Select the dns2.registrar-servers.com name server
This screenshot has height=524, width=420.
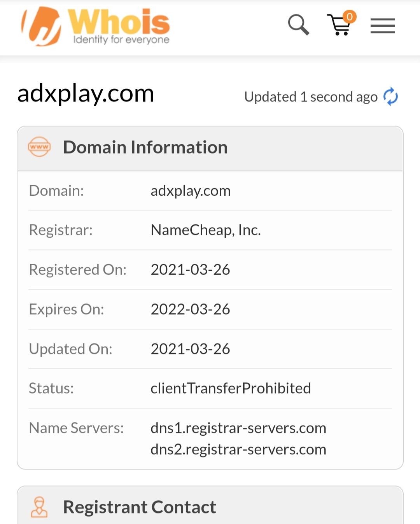point(238,449)
